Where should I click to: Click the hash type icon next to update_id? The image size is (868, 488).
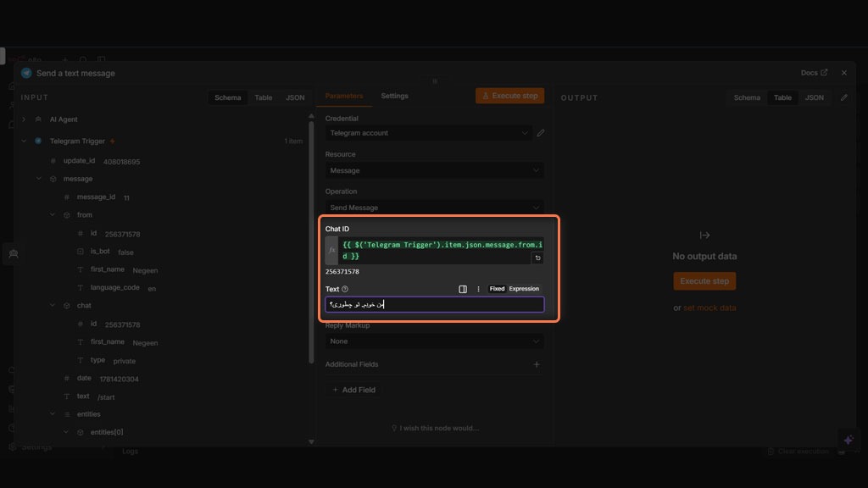(53, 161)
